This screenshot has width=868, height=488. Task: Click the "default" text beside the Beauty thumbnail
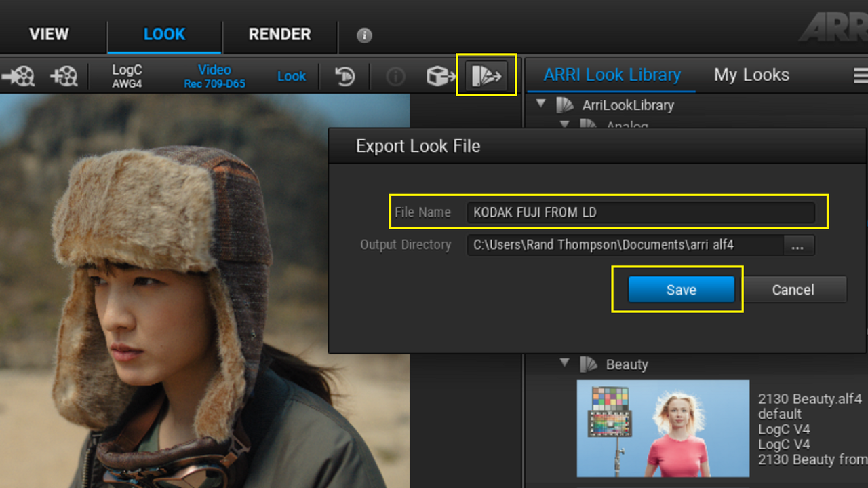(780, 414)
